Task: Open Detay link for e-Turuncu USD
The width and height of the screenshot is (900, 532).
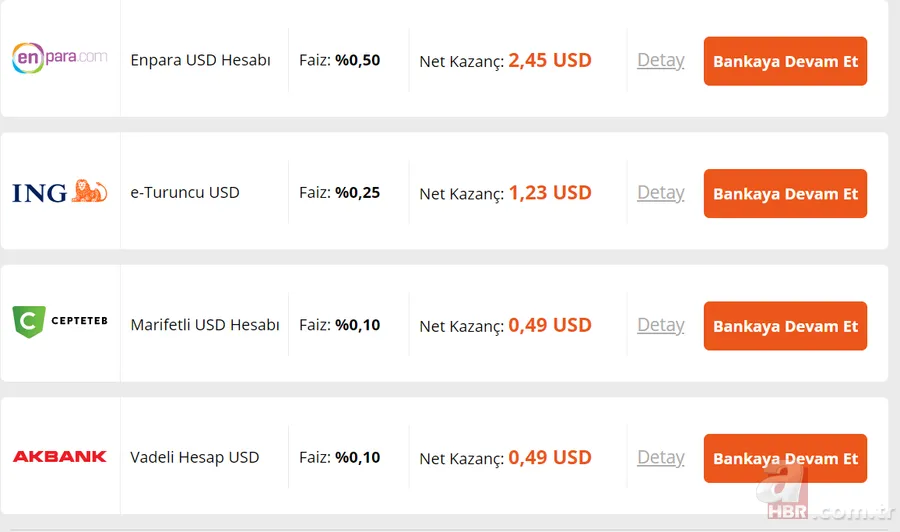Action: point(660,192)
